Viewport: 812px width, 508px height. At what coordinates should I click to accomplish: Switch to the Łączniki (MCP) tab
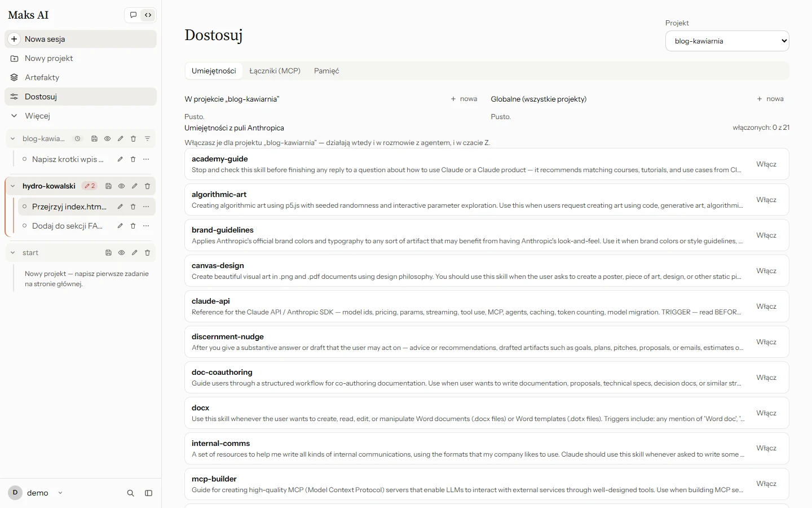(x=275, y=71)
